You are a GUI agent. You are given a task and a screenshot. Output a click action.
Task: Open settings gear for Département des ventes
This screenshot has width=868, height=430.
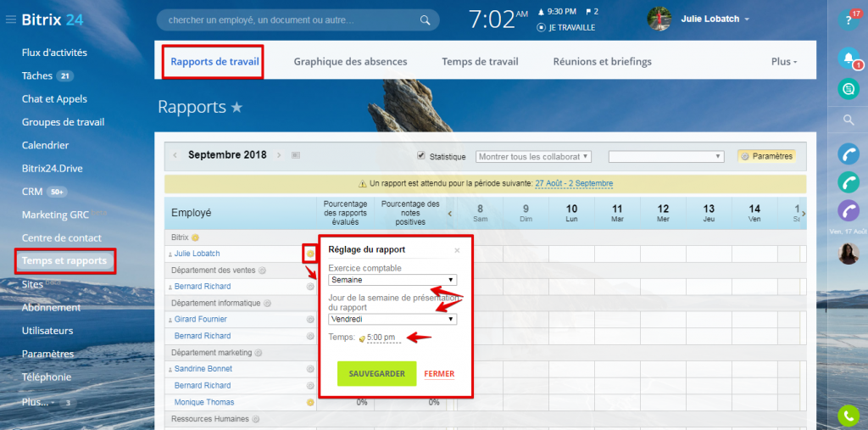coord(263,271)
